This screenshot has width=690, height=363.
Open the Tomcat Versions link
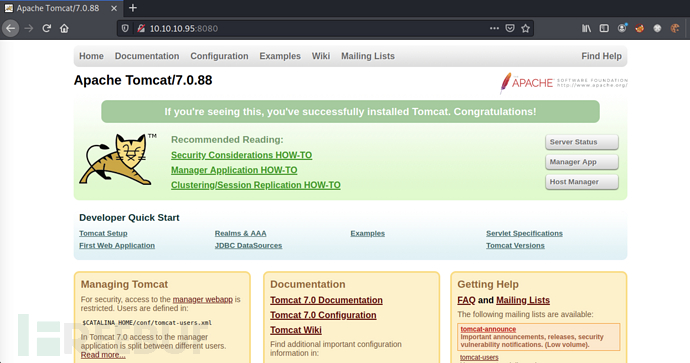pos(515,246)
